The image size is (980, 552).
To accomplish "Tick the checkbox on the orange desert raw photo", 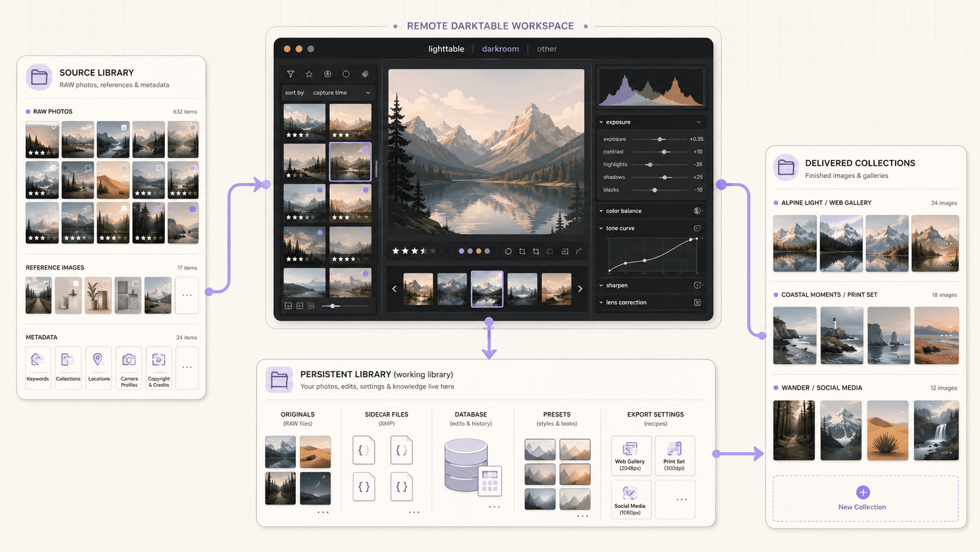I will (124, 168).
